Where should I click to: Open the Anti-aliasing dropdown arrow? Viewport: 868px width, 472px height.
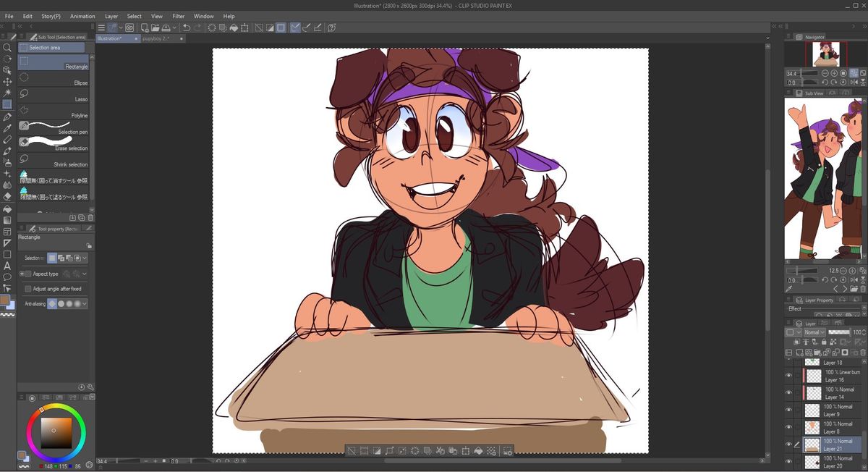pos(85,304)
